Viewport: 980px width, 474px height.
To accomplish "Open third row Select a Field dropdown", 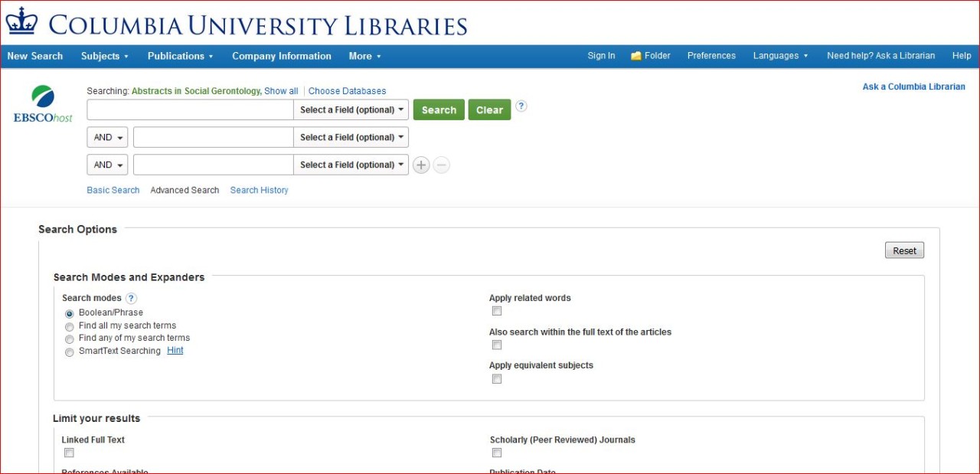I will (351, 165).
